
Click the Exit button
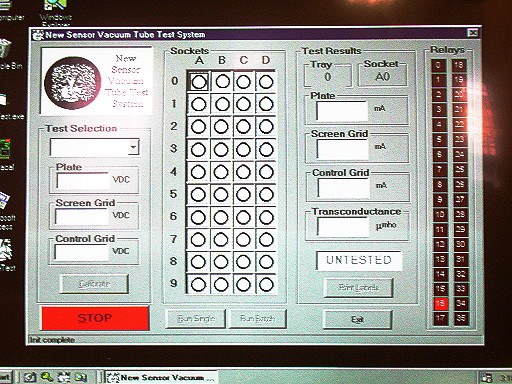(x=357, y=320)
